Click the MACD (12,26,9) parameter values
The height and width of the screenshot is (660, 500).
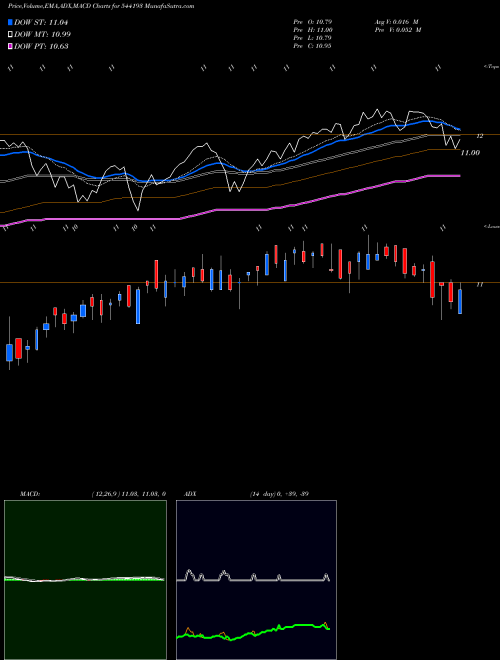(128, 494)
